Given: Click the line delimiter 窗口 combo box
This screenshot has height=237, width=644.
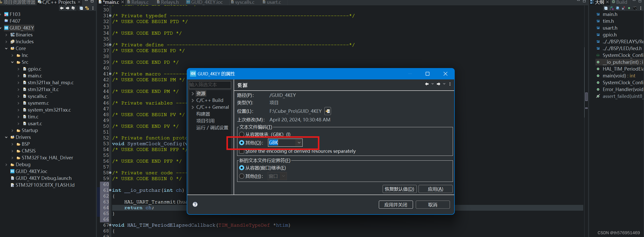Looking at the screenshot, I should [x=277, y=176].
